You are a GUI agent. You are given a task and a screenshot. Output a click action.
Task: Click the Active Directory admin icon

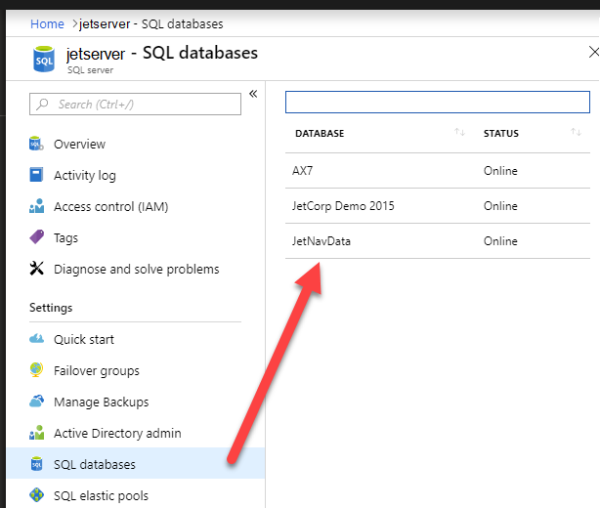pyautogui.click(x=36, y=433)
